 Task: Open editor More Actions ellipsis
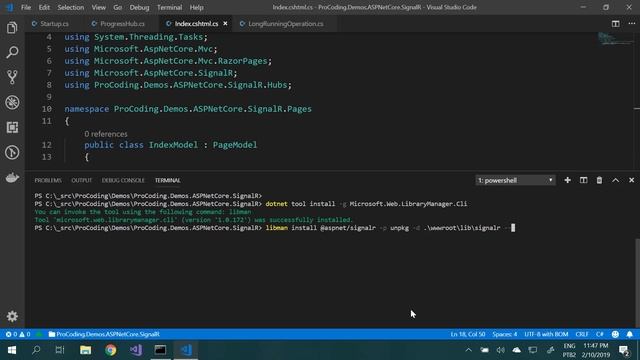pos(631,24)
